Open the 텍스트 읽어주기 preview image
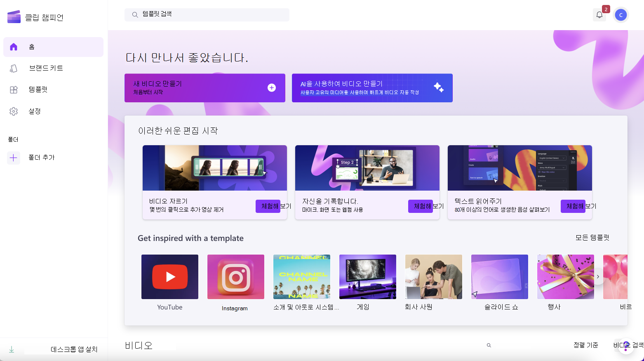Image resolution: width=644 pixels, height=361 pixels. pos(520,168)
